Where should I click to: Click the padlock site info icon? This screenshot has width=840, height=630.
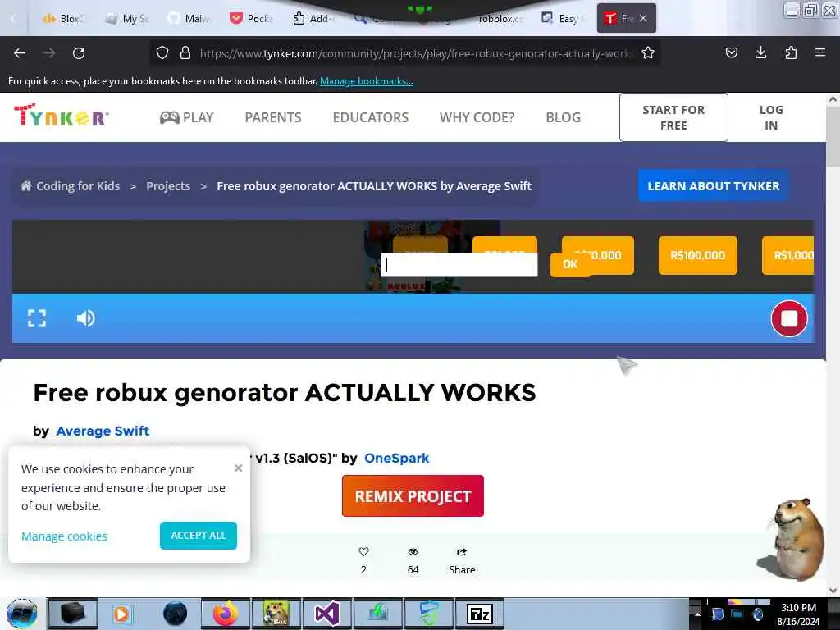tap(185, 52)
